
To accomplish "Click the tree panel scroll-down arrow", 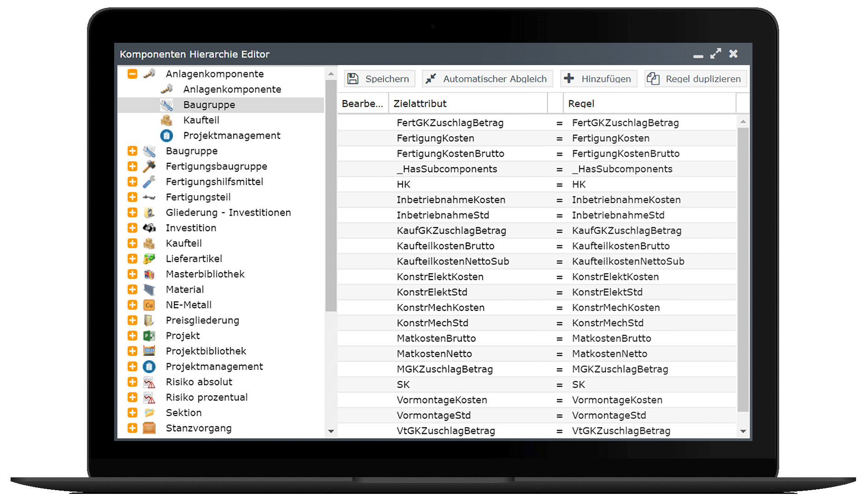I will (330, 431).
